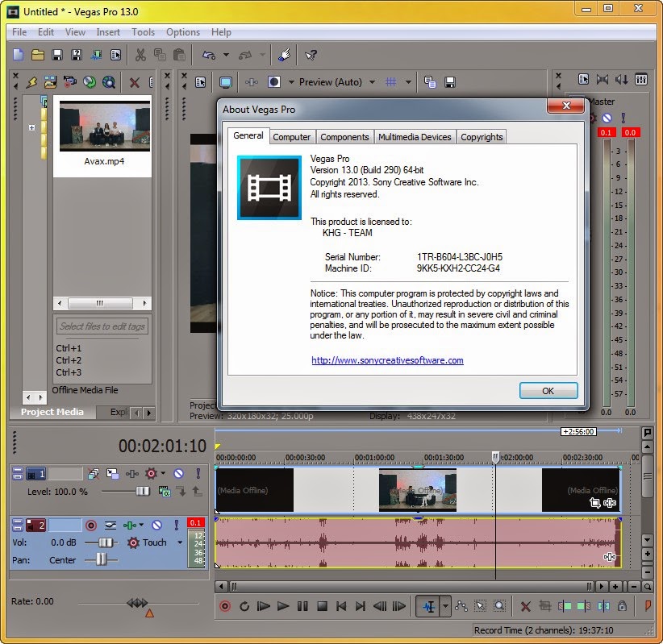Click Play From Start button
The image size is (663, 644).
click(x=264, y=606)
